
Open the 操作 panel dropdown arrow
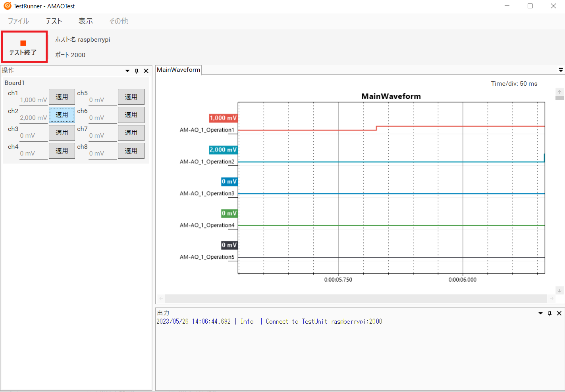click(x=127, y=71)
